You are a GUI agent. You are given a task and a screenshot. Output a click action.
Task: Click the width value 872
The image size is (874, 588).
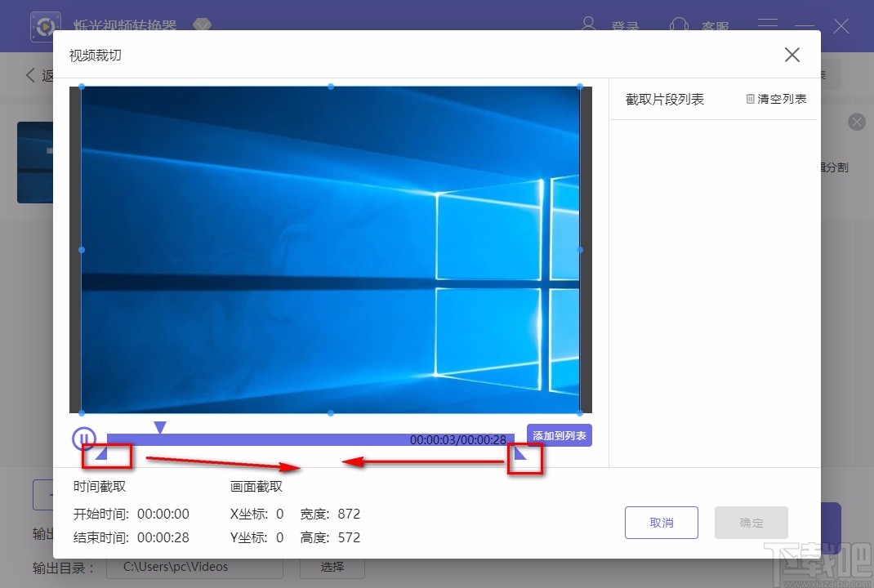click(x=349, y=514)
